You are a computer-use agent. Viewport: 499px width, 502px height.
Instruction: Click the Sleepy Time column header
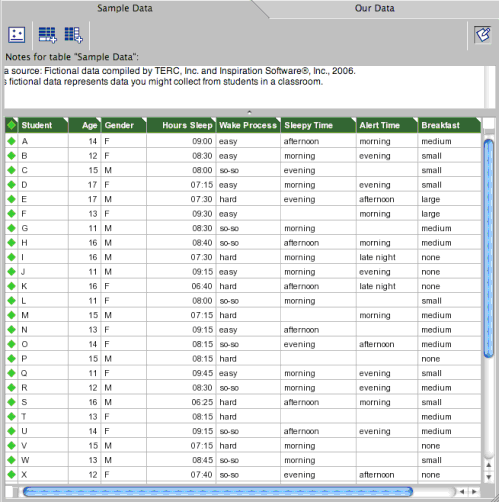pos(319,125)
